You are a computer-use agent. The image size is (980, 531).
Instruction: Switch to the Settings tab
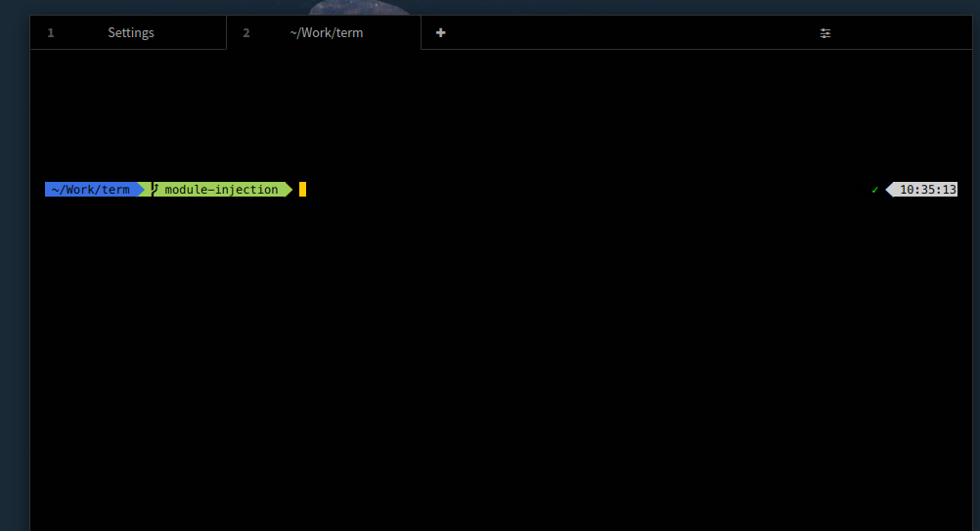[x=128, y=33]
